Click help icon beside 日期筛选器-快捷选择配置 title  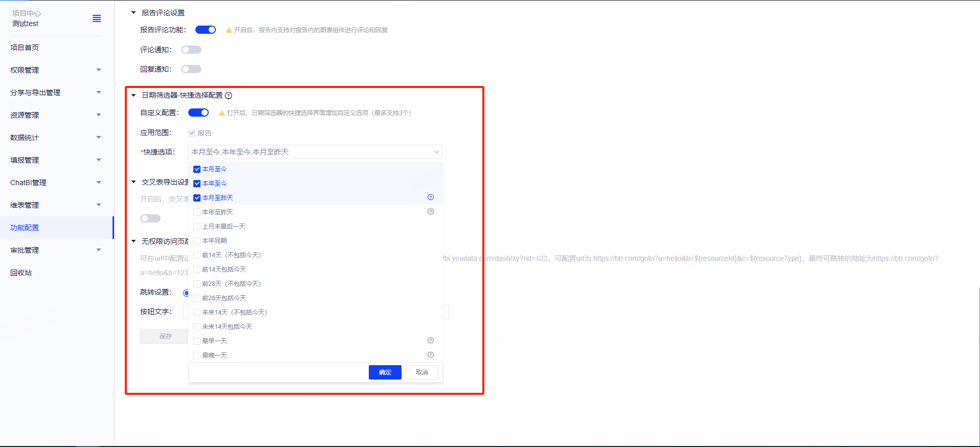[x=229, y=96]
